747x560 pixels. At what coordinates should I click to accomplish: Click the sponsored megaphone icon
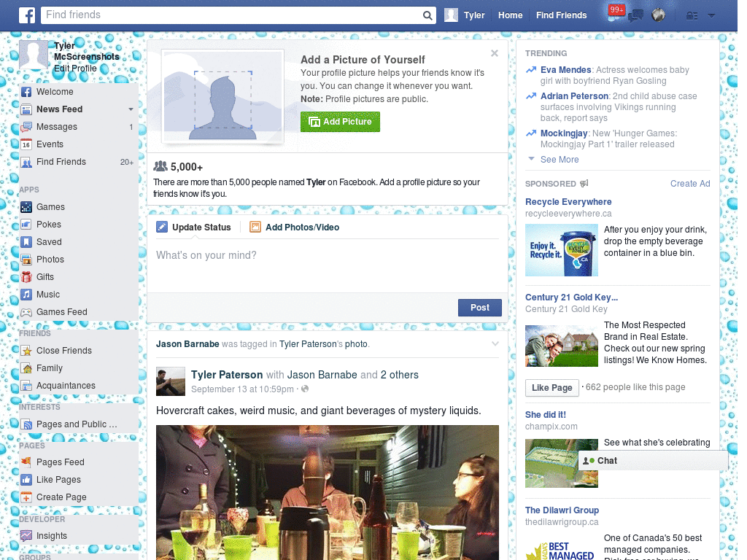click(x=584, y=183)
